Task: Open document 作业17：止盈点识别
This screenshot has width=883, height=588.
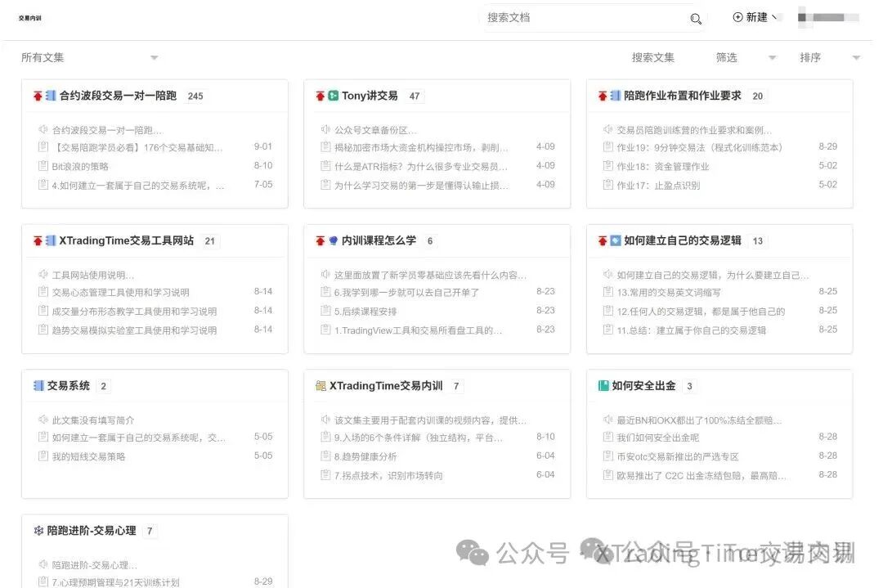Action: point(658,186)
